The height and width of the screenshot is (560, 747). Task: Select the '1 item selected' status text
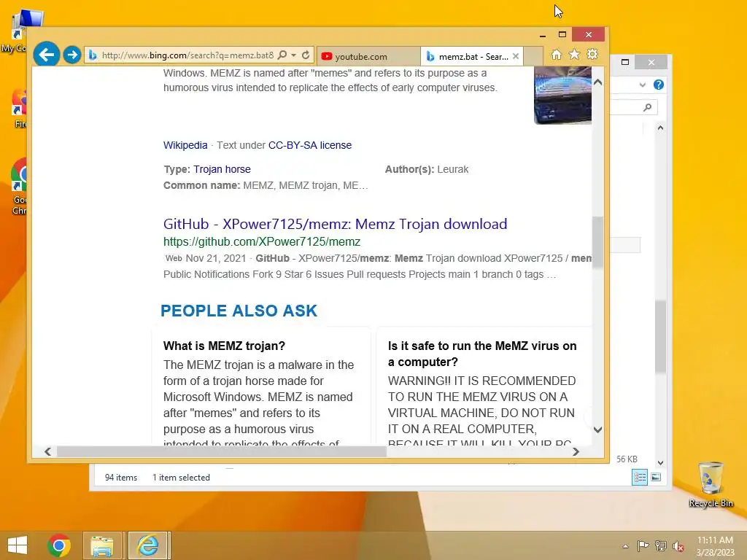[x=181, y=478]
